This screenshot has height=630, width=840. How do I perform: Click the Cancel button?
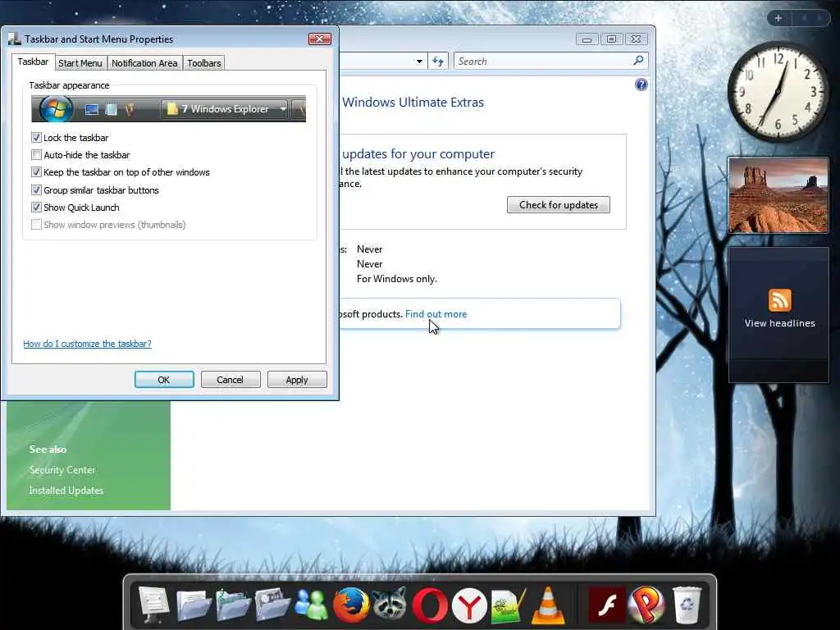(x=231, y=380)
